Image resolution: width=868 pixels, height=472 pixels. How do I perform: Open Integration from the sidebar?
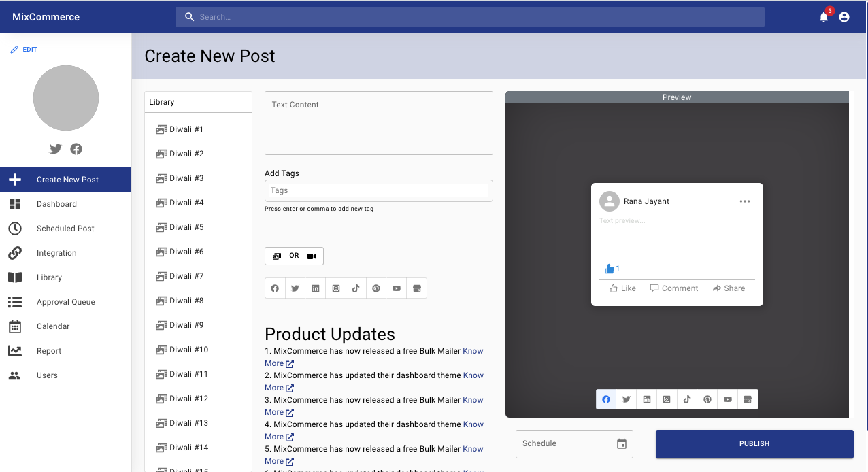65,253
